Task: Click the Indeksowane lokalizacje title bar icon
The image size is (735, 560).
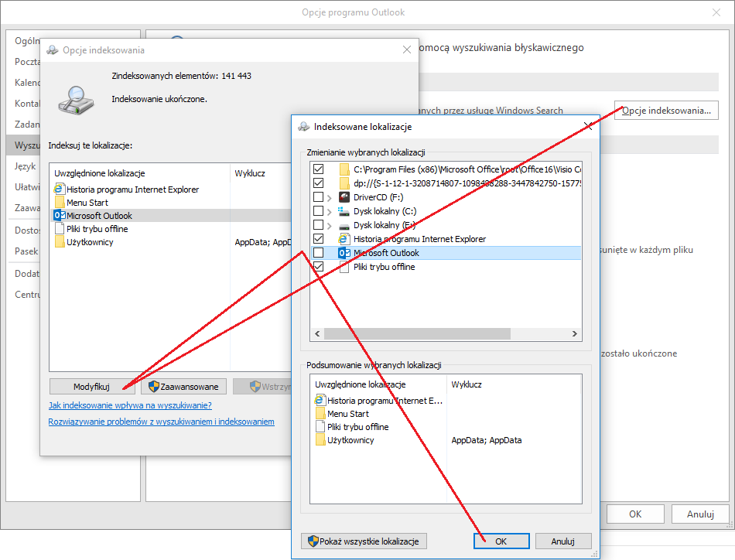Action: tap(304, 127)
